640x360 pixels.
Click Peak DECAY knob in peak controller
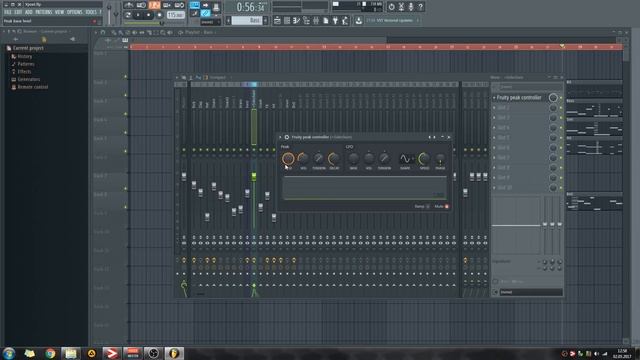click(333, 158)
